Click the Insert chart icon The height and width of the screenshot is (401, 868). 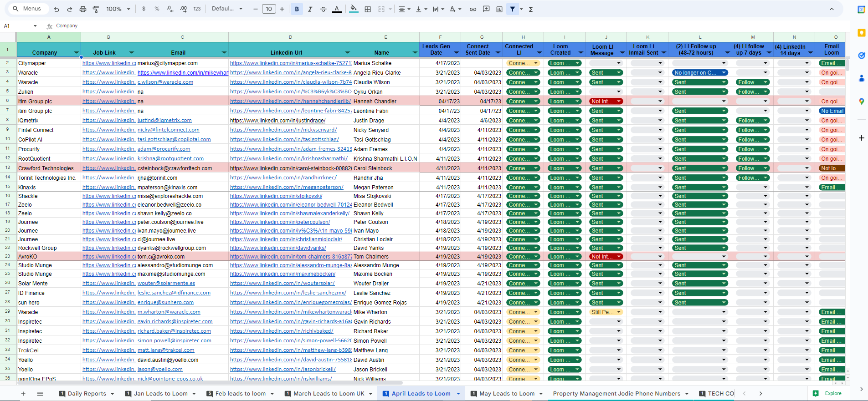[x=499, y=9]
